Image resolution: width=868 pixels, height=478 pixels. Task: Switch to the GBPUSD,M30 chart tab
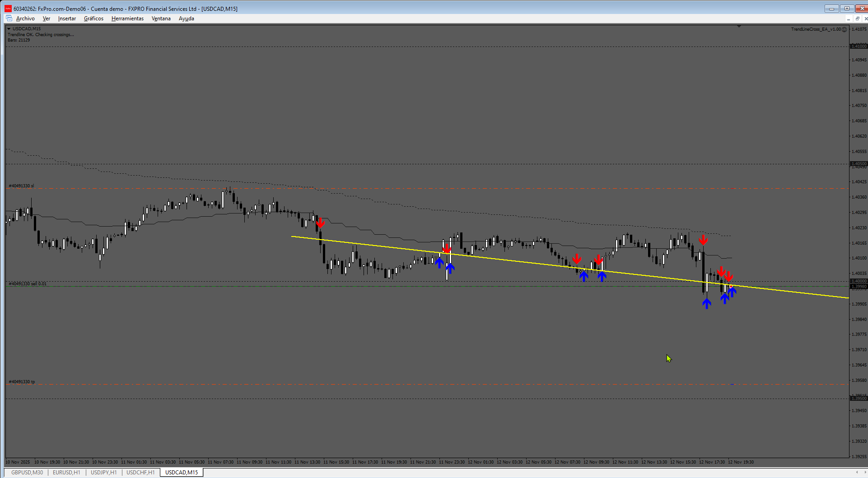coord(27,473)
